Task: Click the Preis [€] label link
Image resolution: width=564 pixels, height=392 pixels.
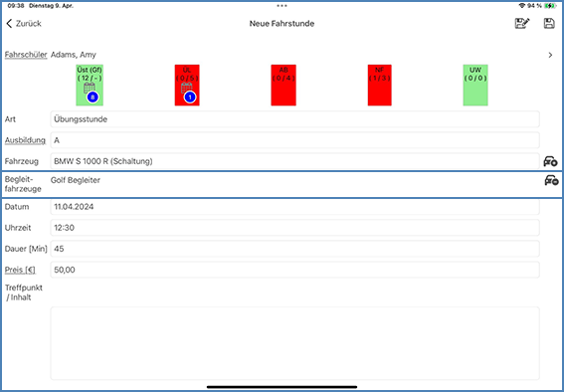Action: (x=20, y=270)
